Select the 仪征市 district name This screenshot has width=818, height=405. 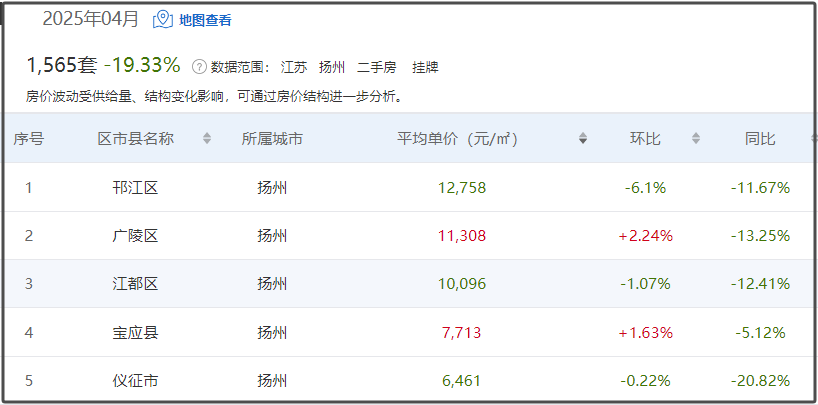click(135, 381)
